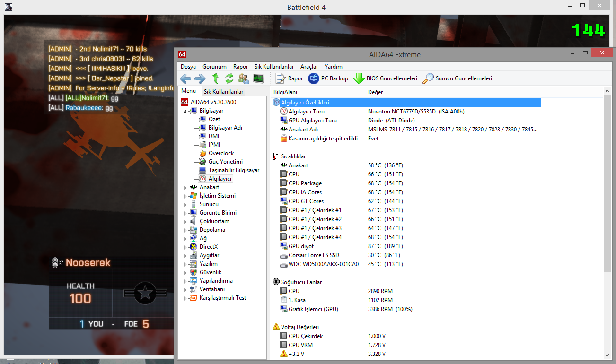Select the Grafik İşlemci (GPU) fan row
Viewport: 616px width, 364px height.
pyautogui.click(x=407, y=309)
